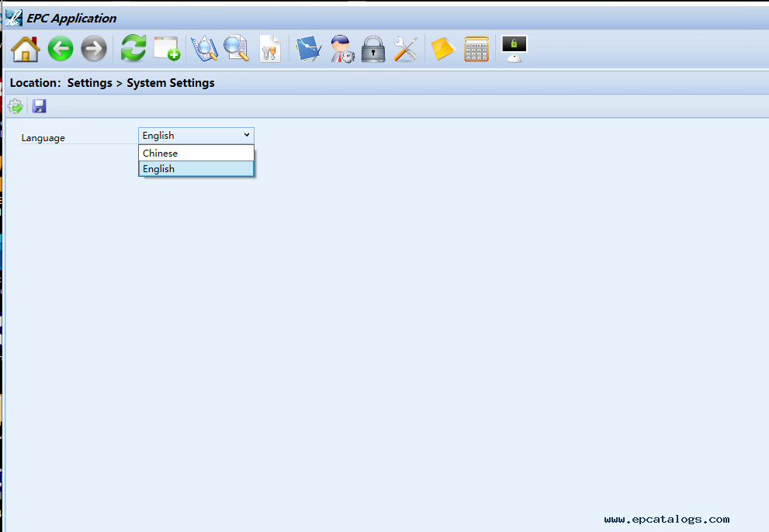Open the calculator icon
The image size is (769, 532).
476,49
